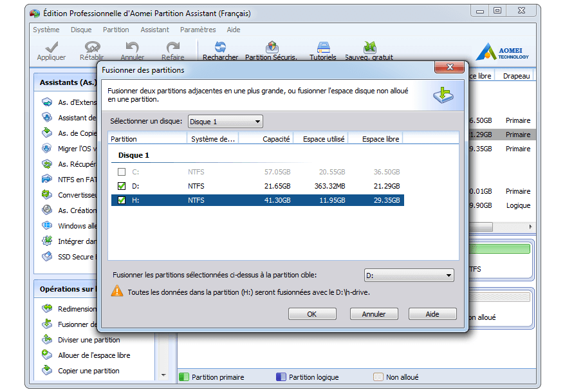Open the Paramètres menu
The image size is (565, 392).
[x=198, y=30]
